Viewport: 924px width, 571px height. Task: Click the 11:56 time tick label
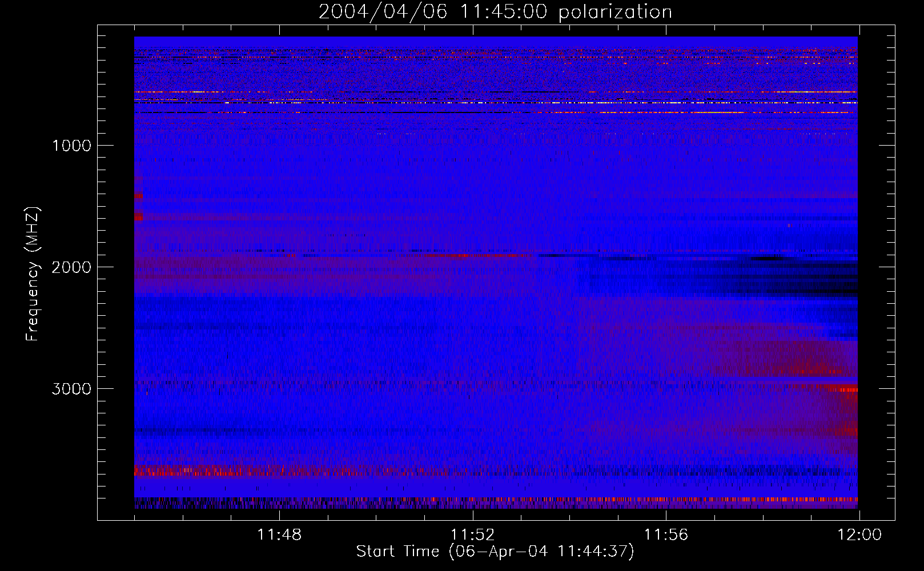666,535
